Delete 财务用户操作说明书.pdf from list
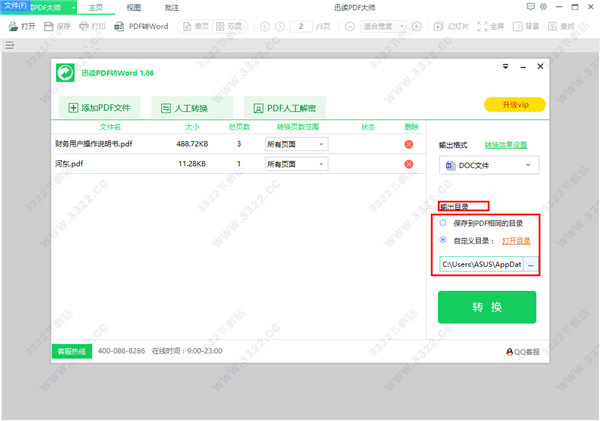 coord(409,144)
